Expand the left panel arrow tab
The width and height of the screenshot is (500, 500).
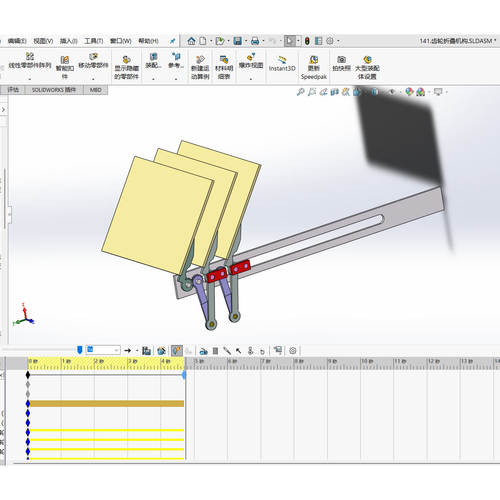(3, 109)
